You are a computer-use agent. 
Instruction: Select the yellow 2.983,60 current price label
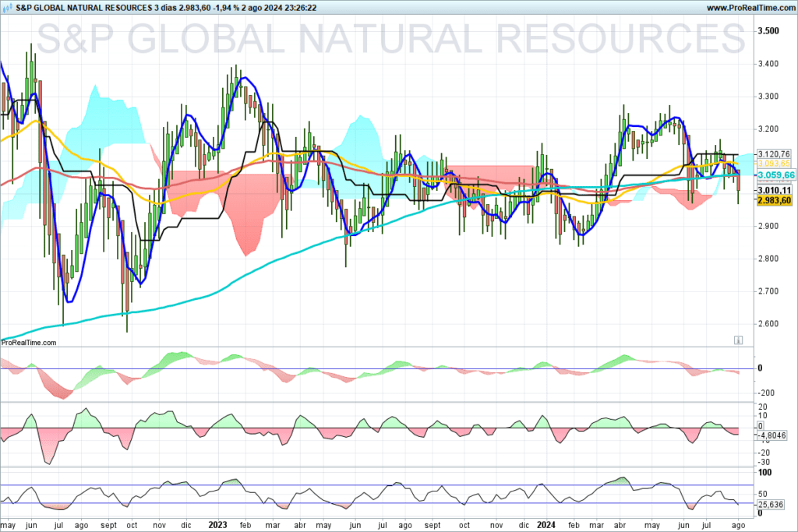click(774, 200)
